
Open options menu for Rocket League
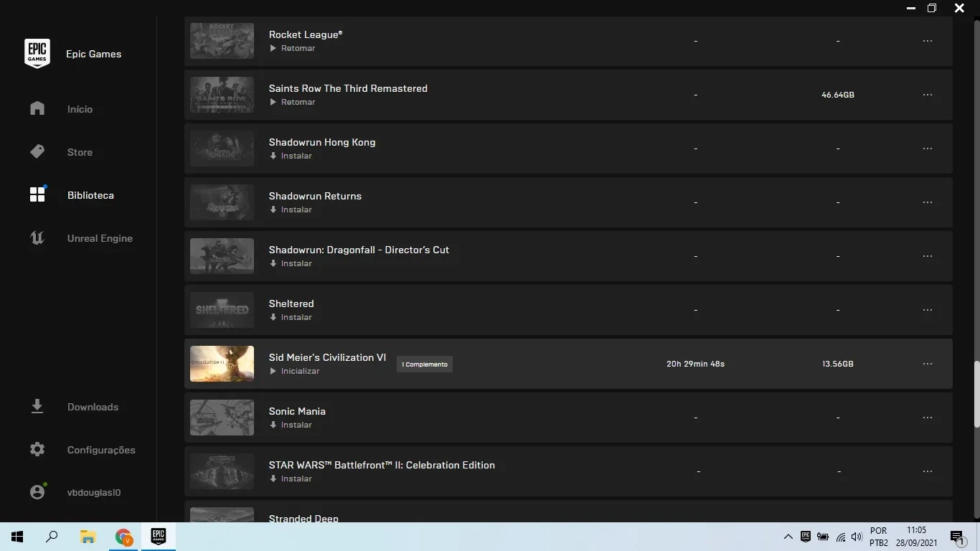[x=928, y=41]
